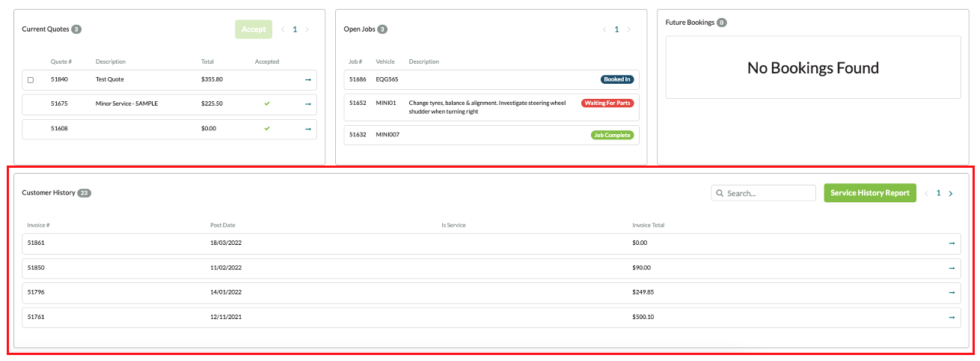This screenshot has width=980, height=361.
Task: Focus the Customer History search field
Action: pyautogui.click(x=763, y=193)
